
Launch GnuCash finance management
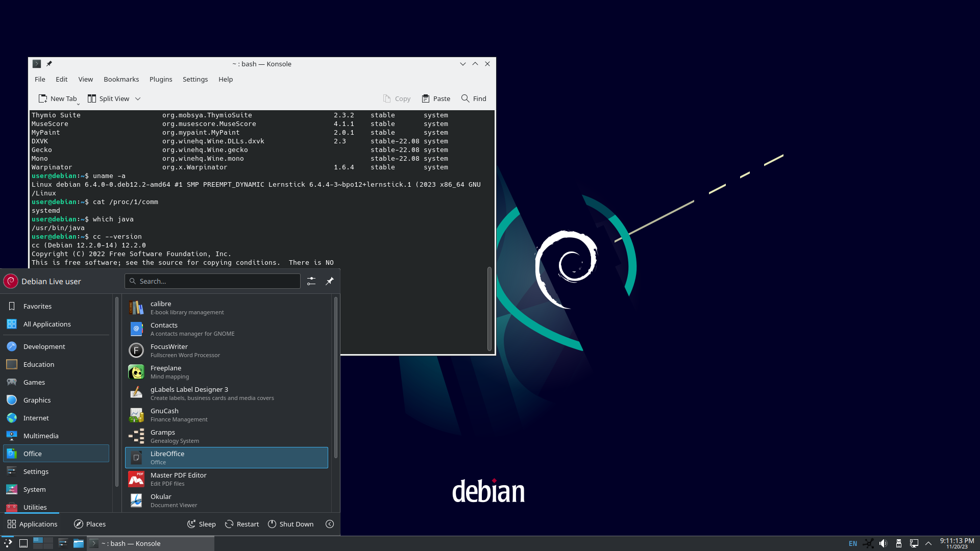pyautogui.click(x=227, y=415)
